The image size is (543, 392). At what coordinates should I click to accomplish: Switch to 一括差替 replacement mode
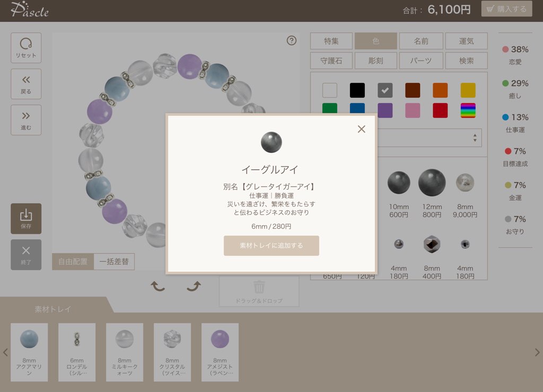pyautogui.click(x=113, y=262)
